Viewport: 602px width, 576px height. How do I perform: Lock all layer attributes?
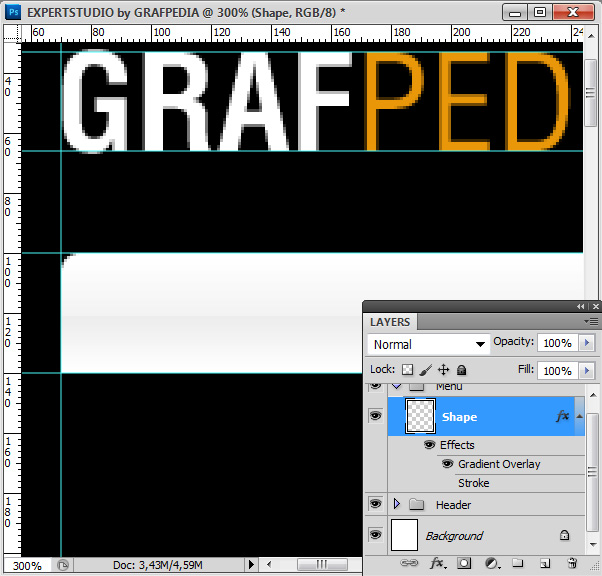(x=461, y=370)
